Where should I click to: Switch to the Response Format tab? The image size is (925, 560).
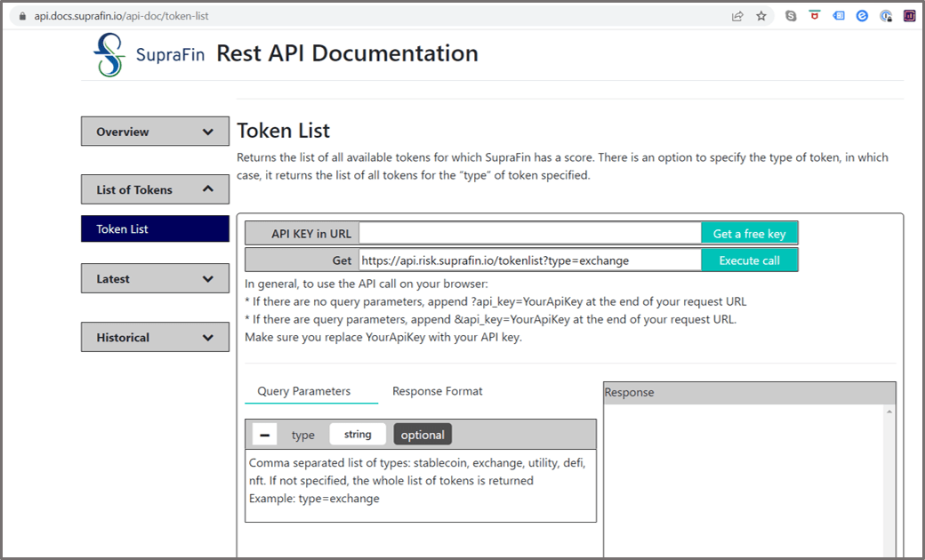tap(438, 391)
